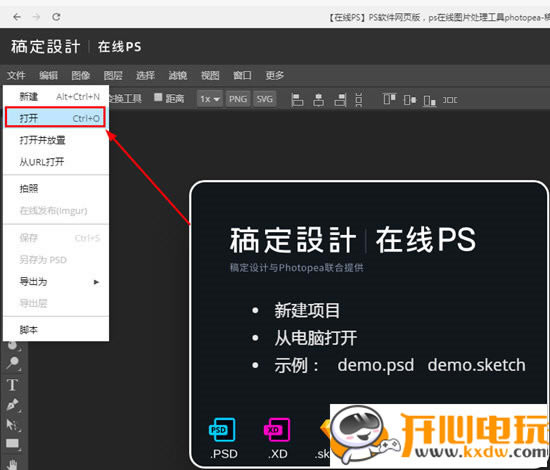Open the 文件 menu
The image size is (550, 470).
16,75
